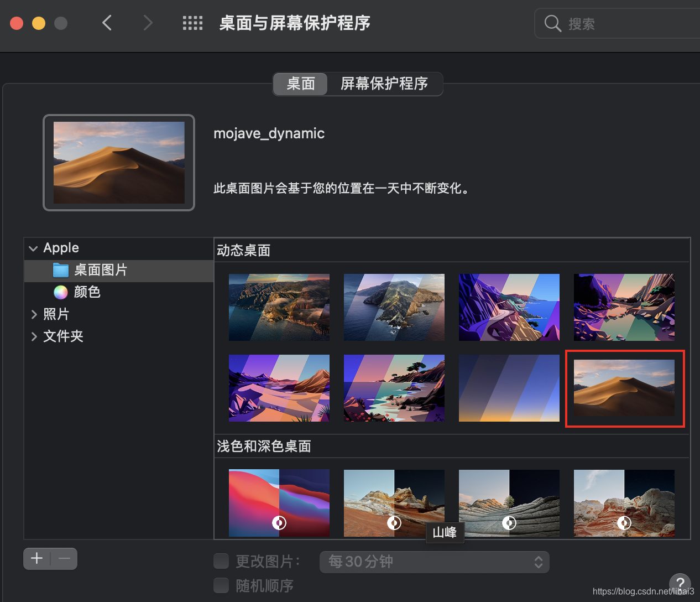Click the search magnifier icon

click(x=552, y=23)
